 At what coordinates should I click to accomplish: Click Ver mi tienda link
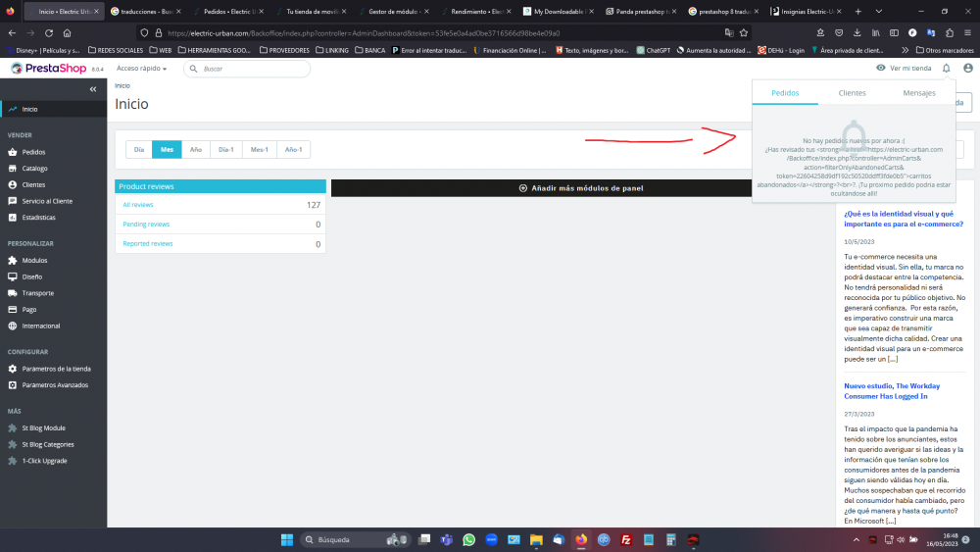(904, 68)
